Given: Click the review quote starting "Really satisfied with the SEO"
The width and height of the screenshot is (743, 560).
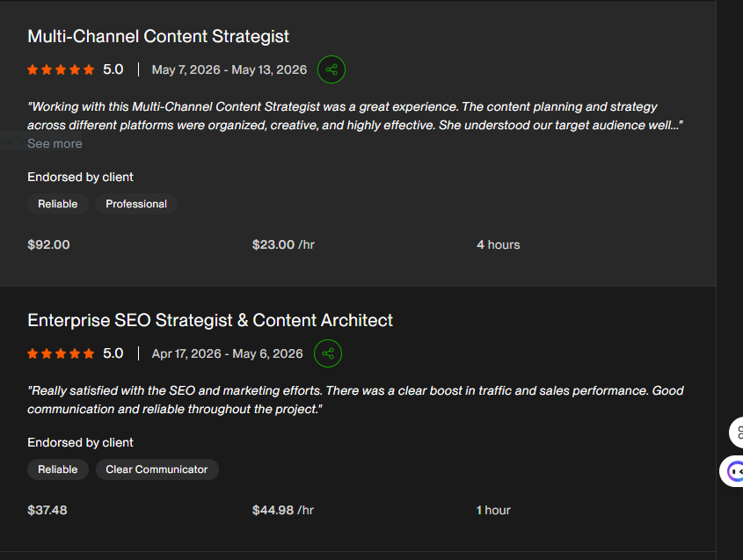Looking at the screenshot, I should tap(355, 400).
